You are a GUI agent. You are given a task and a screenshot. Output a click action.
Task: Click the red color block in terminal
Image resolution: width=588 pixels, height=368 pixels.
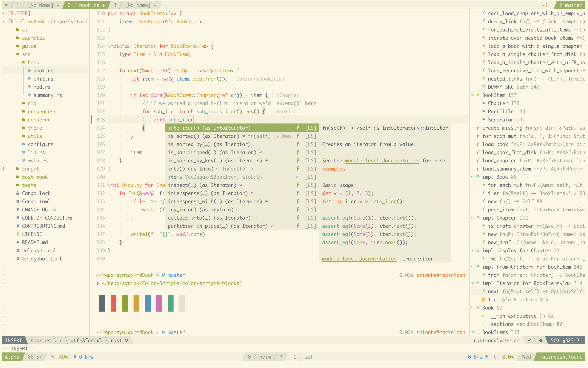click(114, 303)
